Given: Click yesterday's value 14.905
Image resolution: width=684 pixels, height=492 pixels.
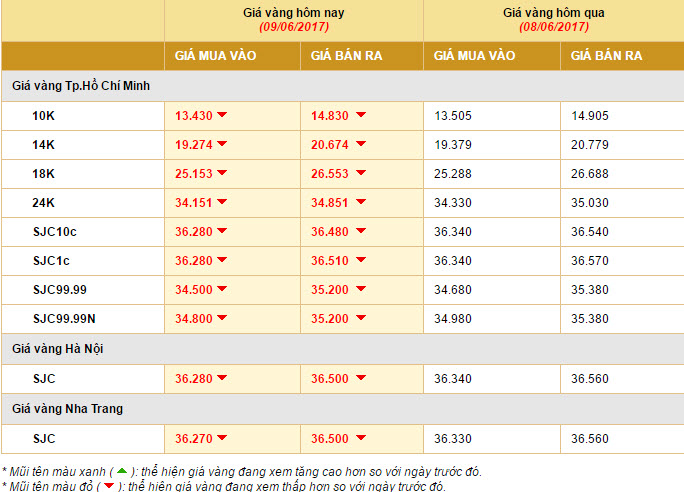Looking at the screenshot, I should pyautogui.click(x=590, y=116).
